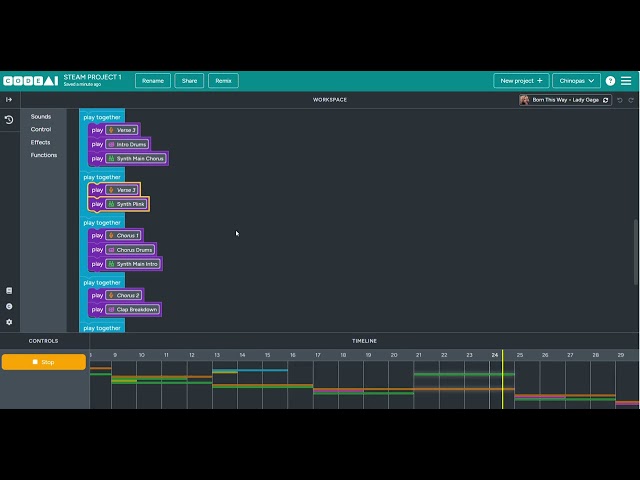Image resolution: width=640 pixels, height=480 pixels.
Task: Click the TIMELINE panel header
Action: [x=364, y=341]
